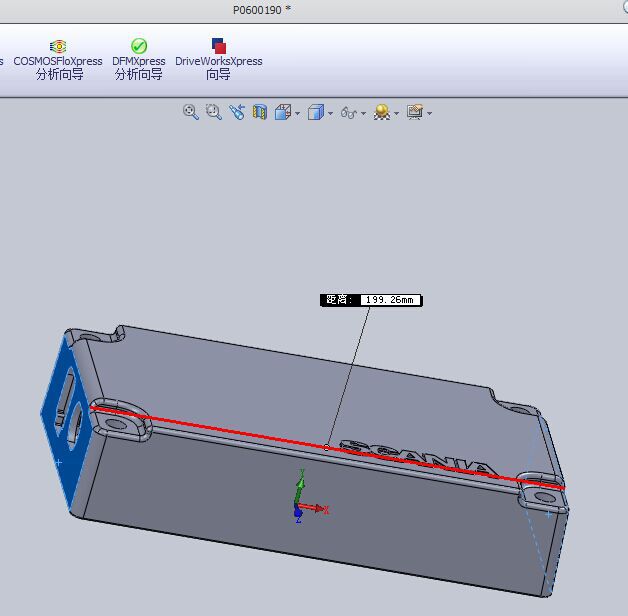
Task: Expand the View Settings dropdown arrow
Action: coord(430,114)
